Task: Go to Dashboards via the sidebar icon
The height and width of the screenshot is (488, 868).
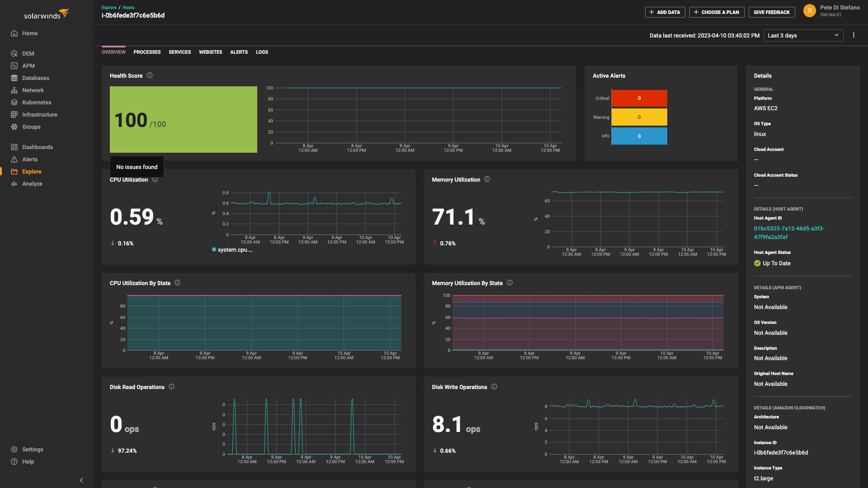Action: pos(14,147)
